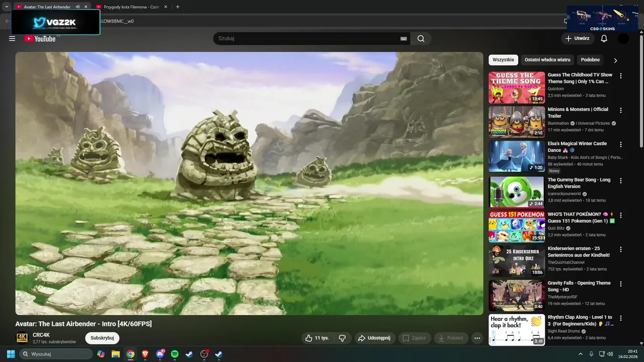Like the video with 11 tys. likes
This screenshot has width=644, height=362.
click(317, 338)
